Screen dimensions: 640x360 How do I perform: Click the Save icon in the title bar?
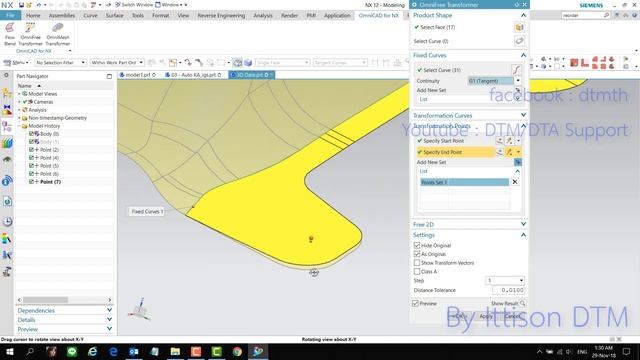21,5
